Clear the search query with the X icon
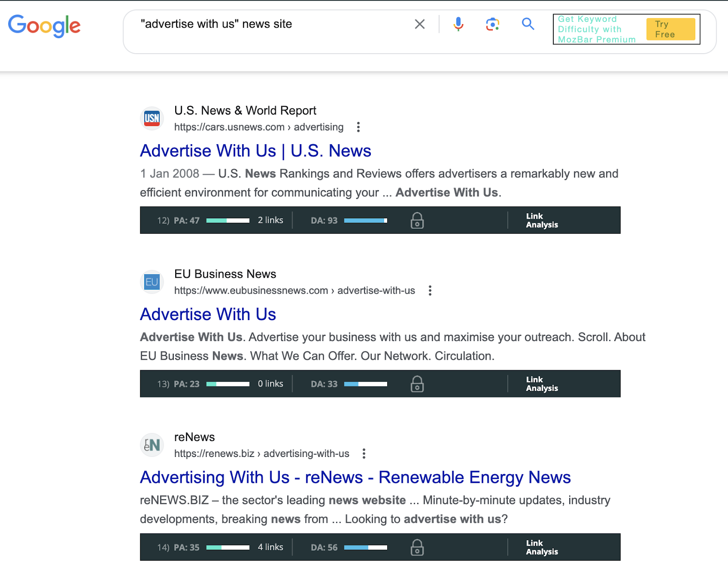The image size is (728, 587). (420, 24)
